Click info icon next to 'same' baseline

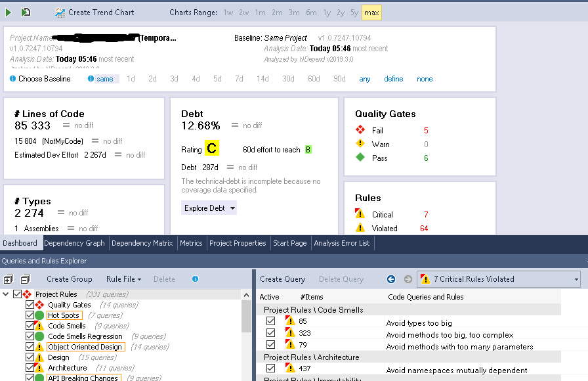pos(91,78)
